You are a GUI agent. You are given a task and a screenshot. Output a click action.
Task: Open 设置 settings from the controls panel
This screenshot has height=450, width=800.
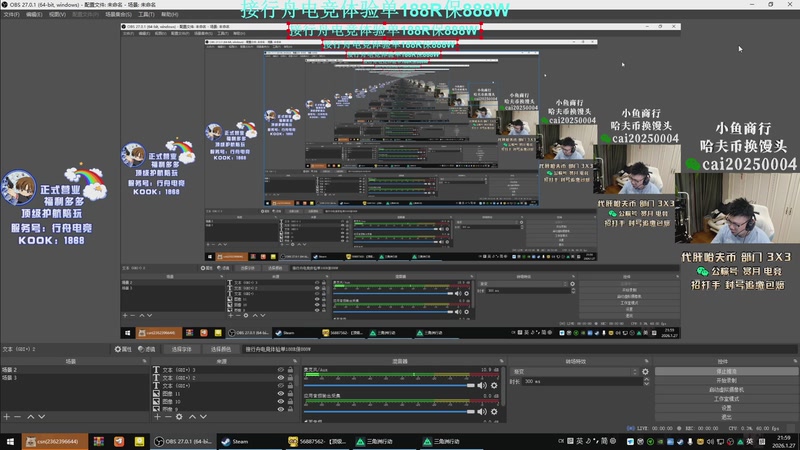tap(727, 408)
